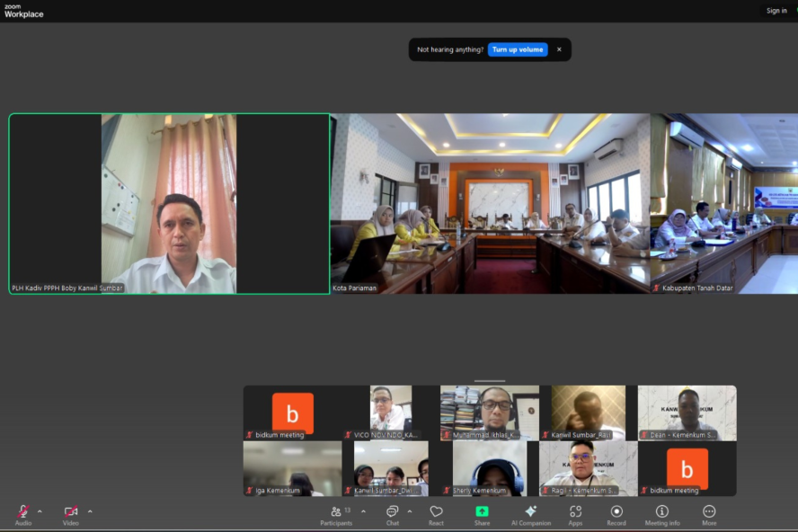Select the Kota Pariaman video tile

tap(490, 203)
